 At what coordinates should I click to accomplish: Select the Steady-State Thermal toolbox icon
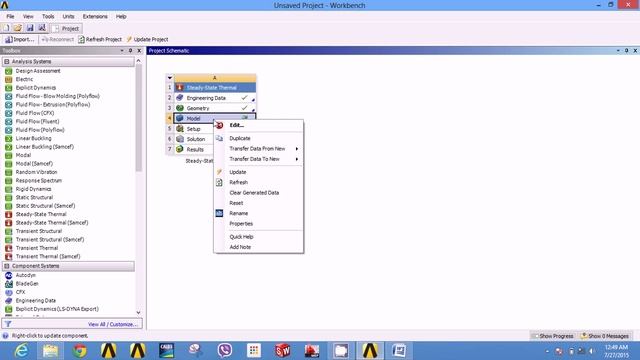tap(9, 214)
